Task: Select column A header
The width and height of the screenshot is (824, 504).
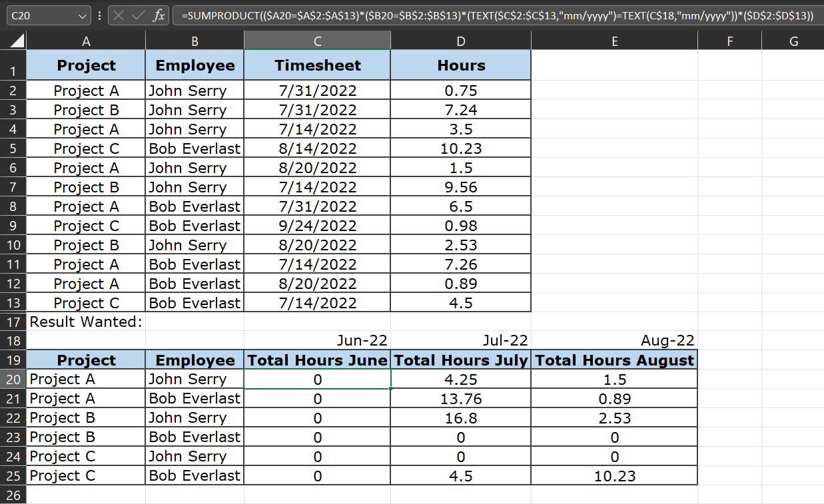Action: click(x=86, y=41)
